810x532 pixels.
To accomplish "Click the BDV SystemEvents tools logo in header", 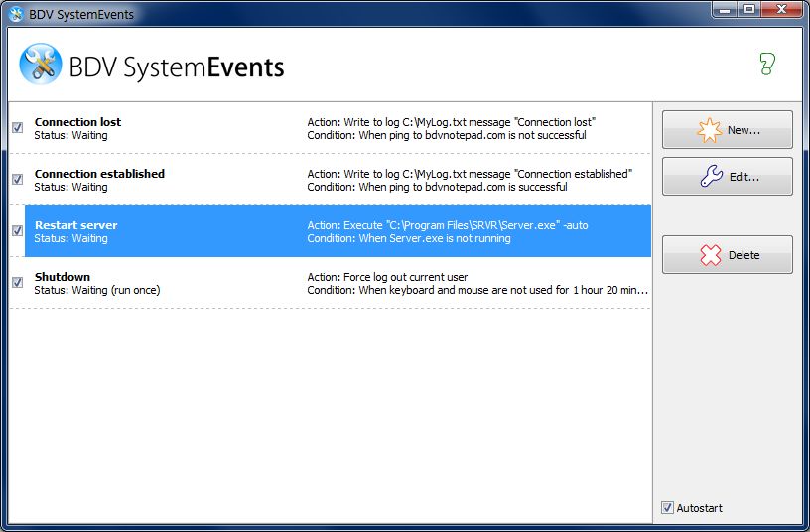I will 41,65.
